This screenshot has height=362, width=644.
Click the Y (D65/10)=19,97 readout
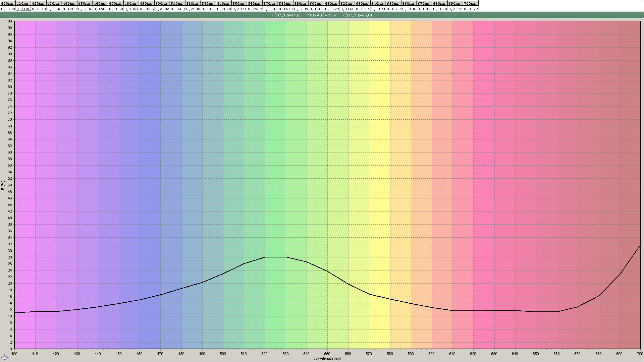[x=322, y=15]
